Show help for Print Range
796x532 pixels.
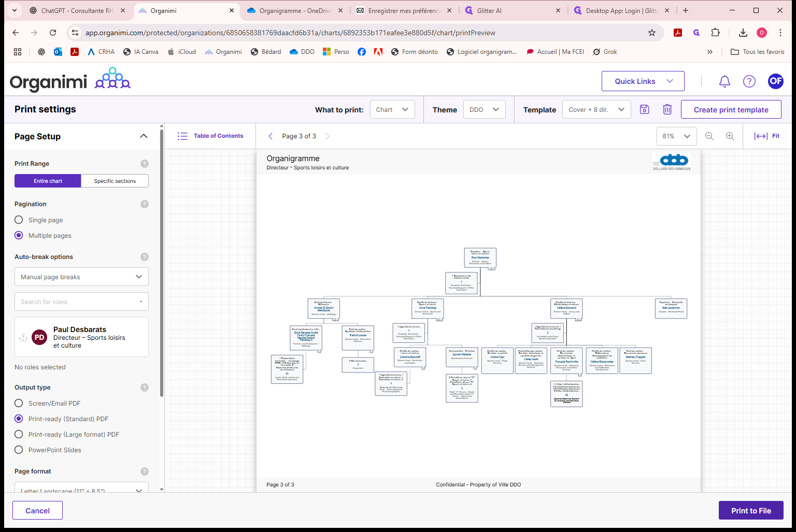click(145, 164)
